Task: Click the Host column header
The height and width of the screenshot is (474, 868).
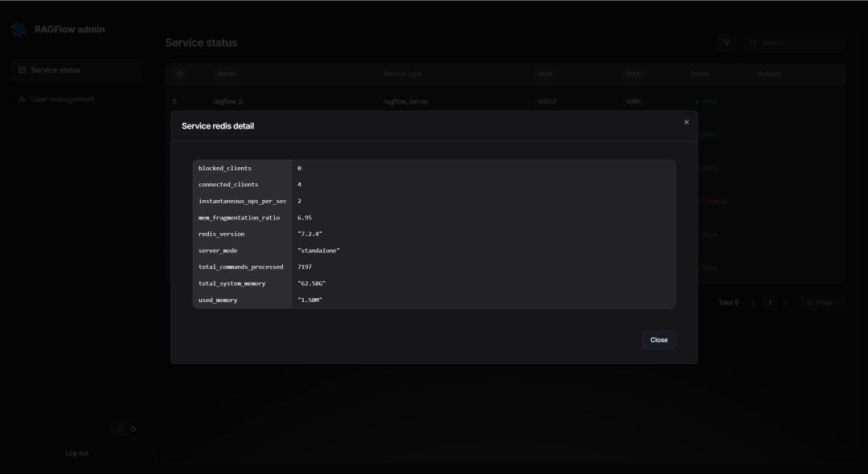Action: click(545, 74)
